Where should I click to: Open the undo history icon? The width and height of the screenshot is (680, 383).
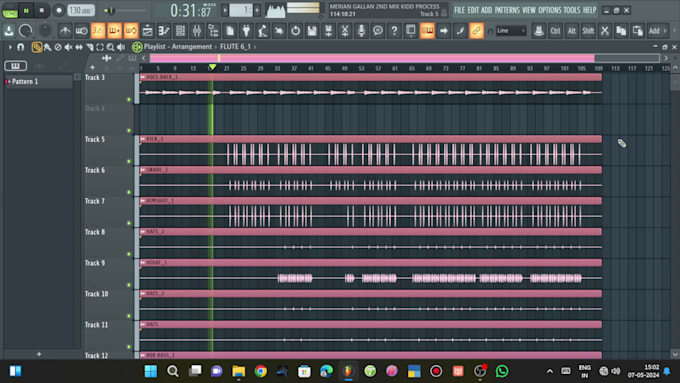296,31
